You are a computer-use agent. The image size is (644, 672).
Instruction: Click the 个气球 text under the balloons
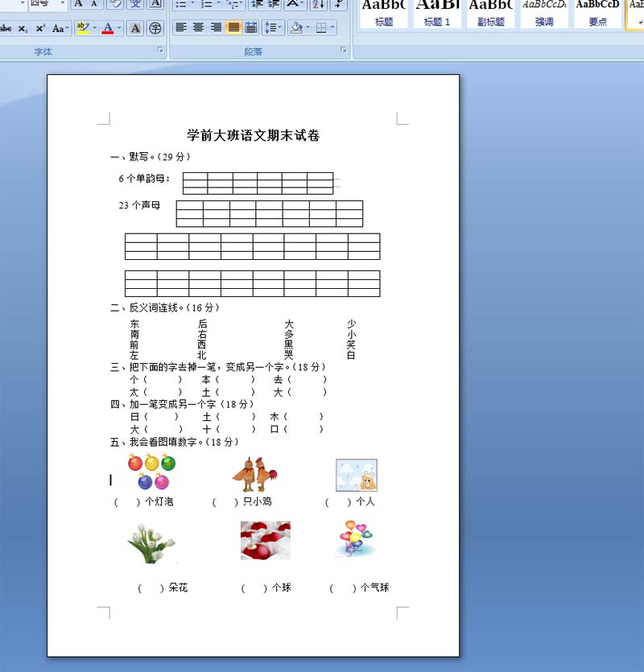[x=375, y=587]
